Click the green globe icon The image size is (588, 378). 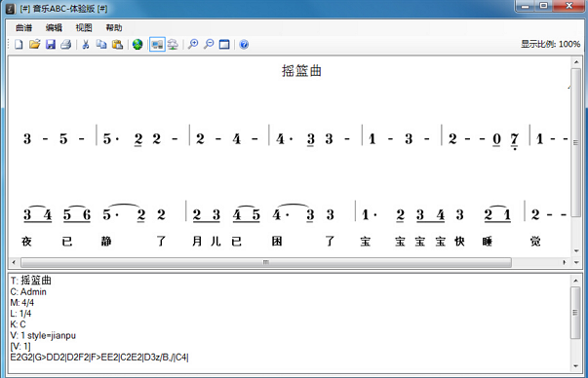(x=137, y=44)
